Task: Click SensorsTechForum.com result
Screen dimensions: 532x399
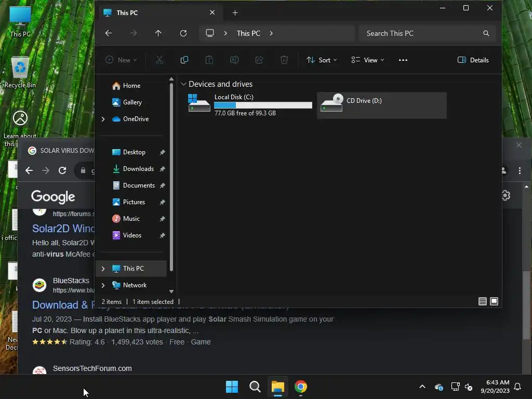Action: pos(92,368)
